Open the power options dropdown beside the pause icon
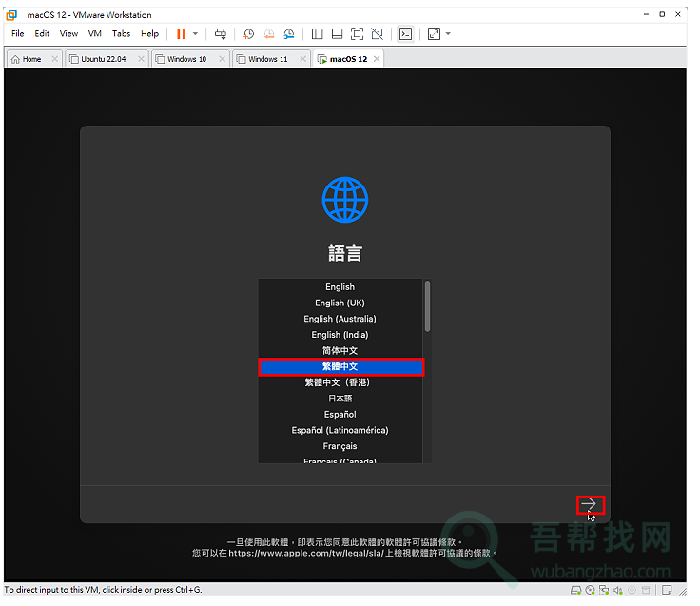 [195, 34]
